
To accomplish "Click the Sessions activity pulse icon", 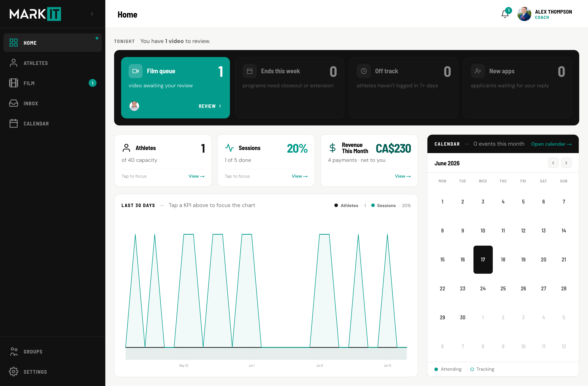I will [229, 148].
